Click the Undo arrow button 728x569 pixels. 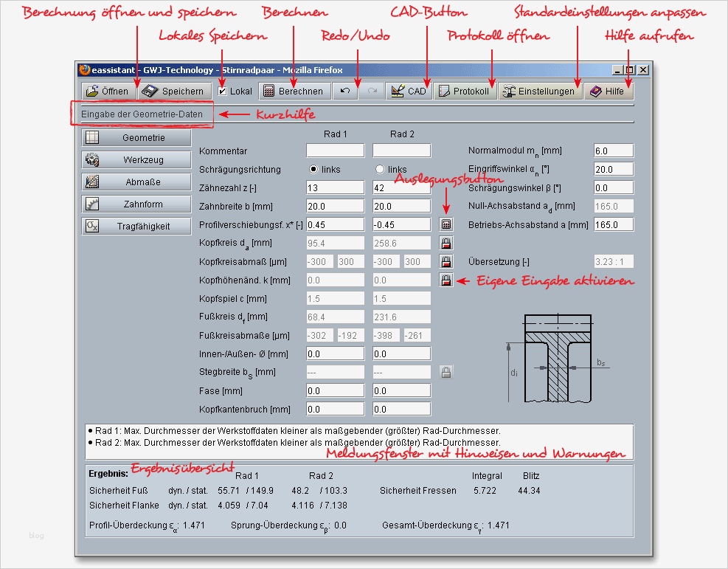pyautogui.click(x=344, y=92)
